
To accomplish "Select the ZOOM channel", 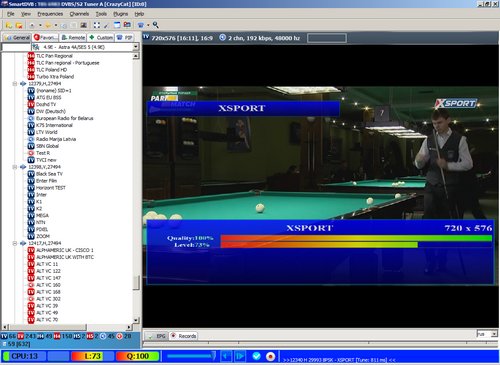I will point(43,236).
